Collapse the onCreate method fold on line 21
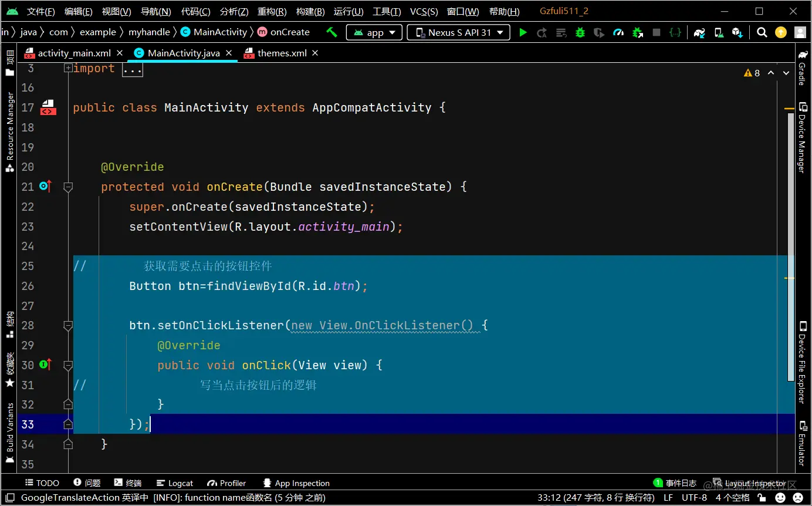Screen dimensions: 812x506 tap(68, 187)
